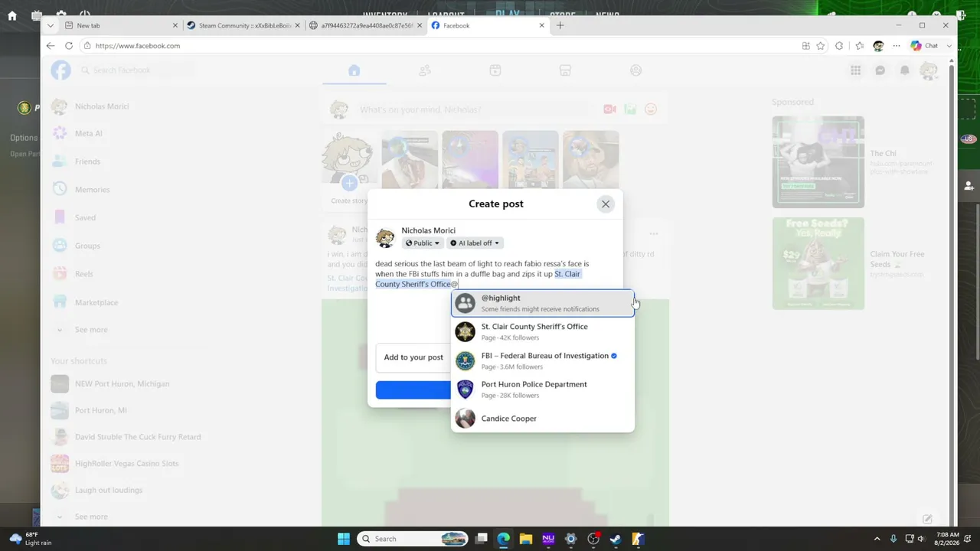980x551 pixels.
Task: Switch to the New tab browser tab
Action: click(120, 25)
